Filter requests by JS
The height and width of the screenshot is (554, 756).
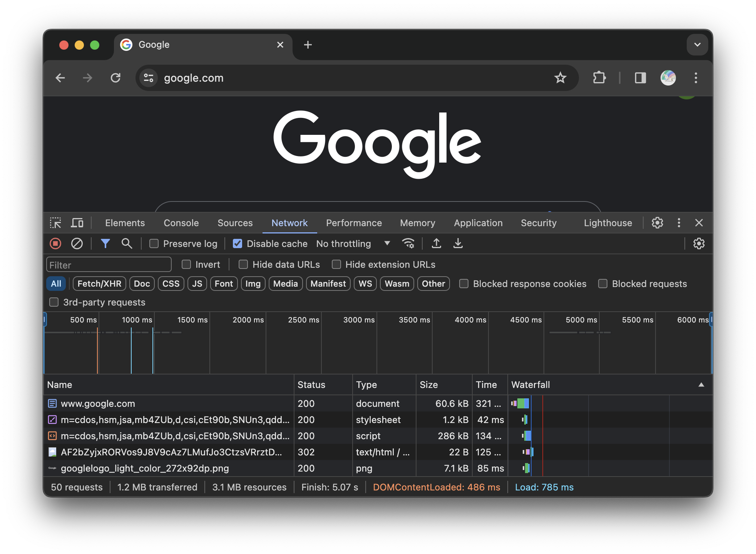point(197,284)
